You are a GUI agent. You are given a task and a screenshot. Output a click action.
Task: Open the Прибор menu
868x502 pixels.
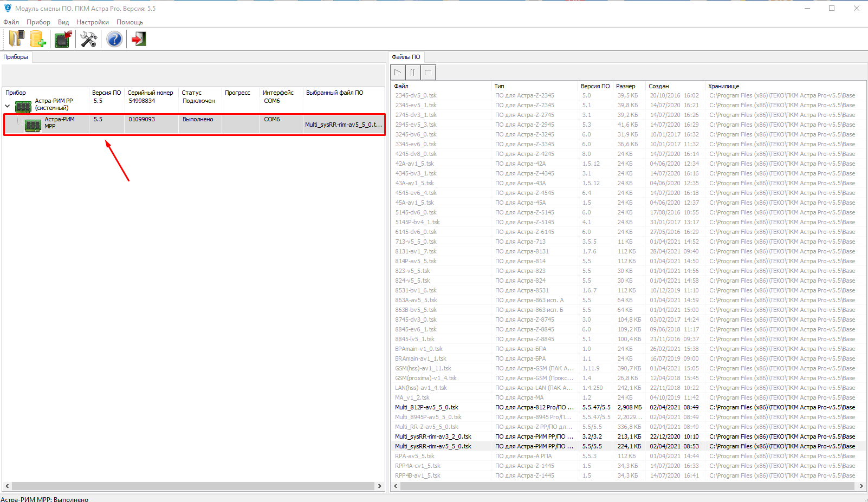(x=38, y=22)
